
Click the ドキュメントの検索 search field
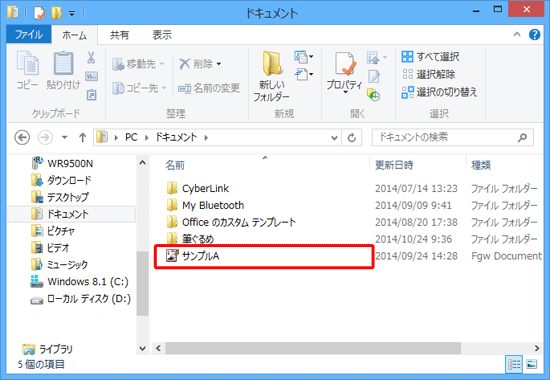pyautogui.click(x=452, y=138)
